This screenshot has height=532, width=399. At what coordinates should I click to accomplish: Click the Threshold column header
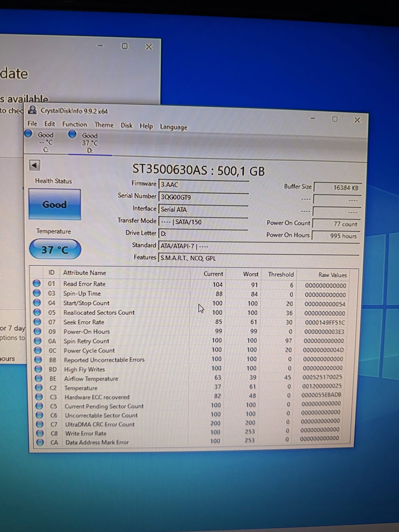pos(281,274)
